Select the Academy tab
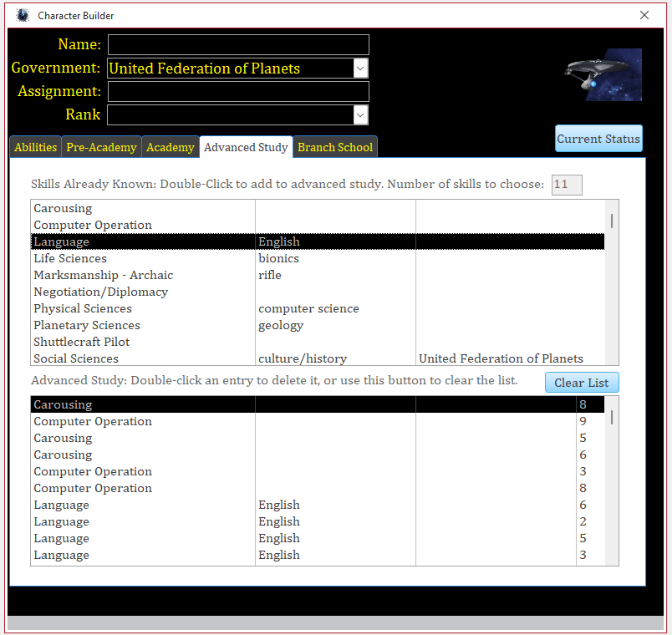Screen dimensions: 672x635 coord(170,147)
